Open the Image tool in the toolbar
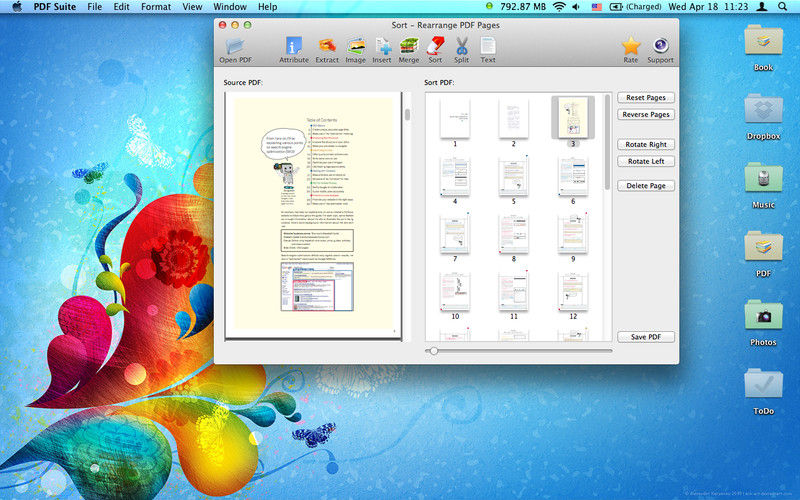Viewport: 800px width, 500px height. [x=356, y=50]
